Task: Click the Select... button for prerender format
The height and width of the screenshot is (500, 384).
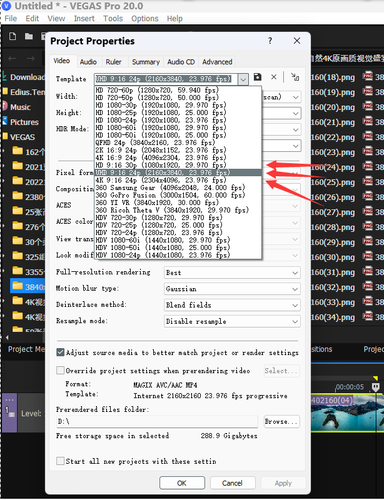Action: (281, 370)
